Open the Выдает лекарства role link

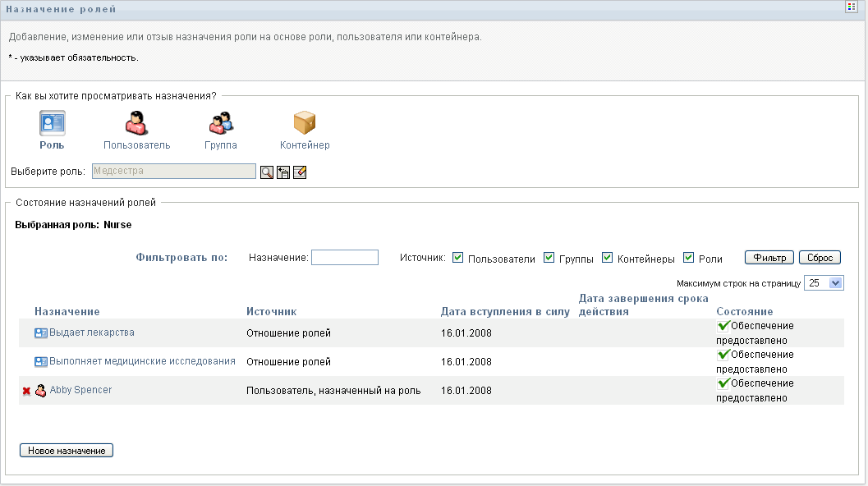(x=91, y=332)
